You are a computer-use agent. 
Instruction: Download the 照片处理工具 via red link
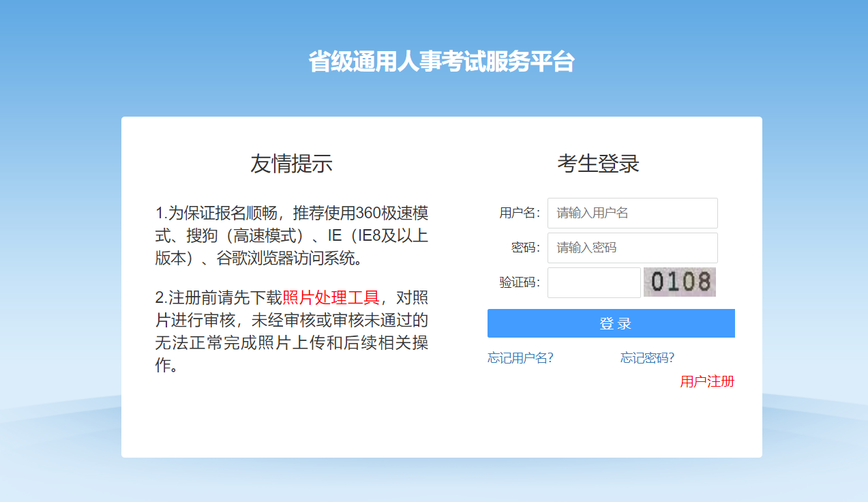pyautogui.click(x=331, y=298)
